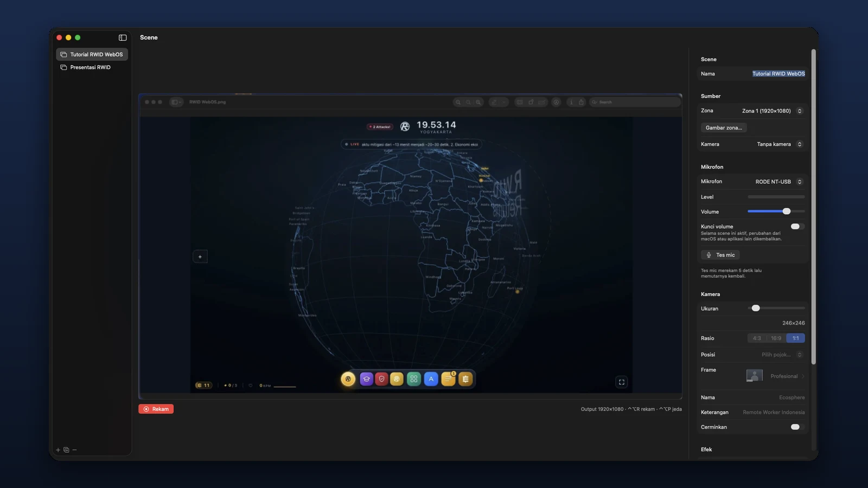Click the blue letter A dock icon
Image resolution: width=868 pixels, height=488 pixels.
(x=431, y=379)
